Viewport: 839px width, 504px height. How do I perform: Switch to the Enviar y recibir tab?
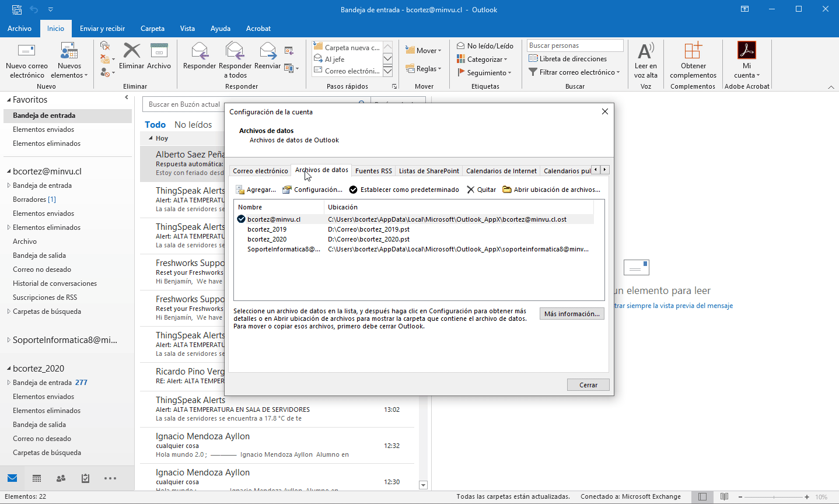(x=102, y=29)
